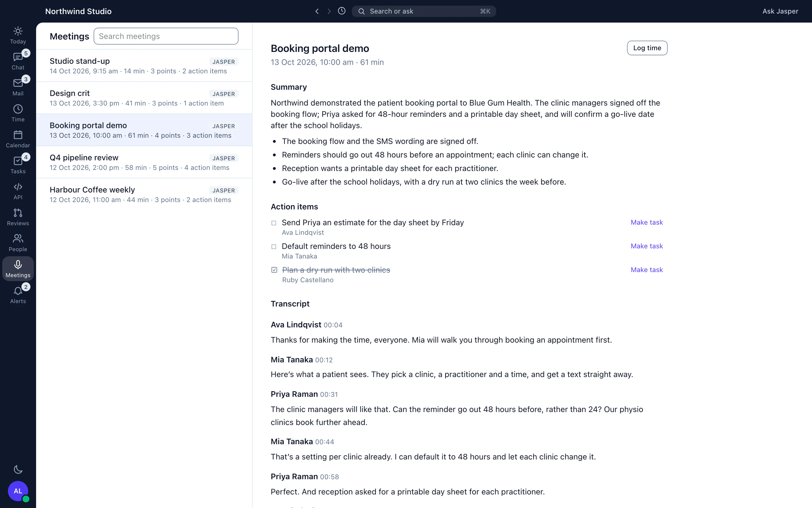Open the Reviews section

coord(18,217)
